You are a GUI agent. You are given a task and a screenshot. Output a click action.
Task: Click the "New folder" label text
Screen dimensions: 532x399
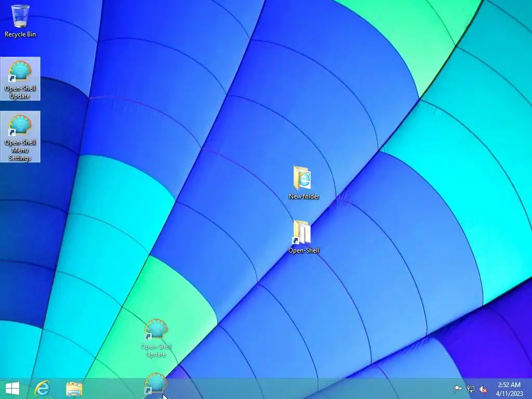304,196
